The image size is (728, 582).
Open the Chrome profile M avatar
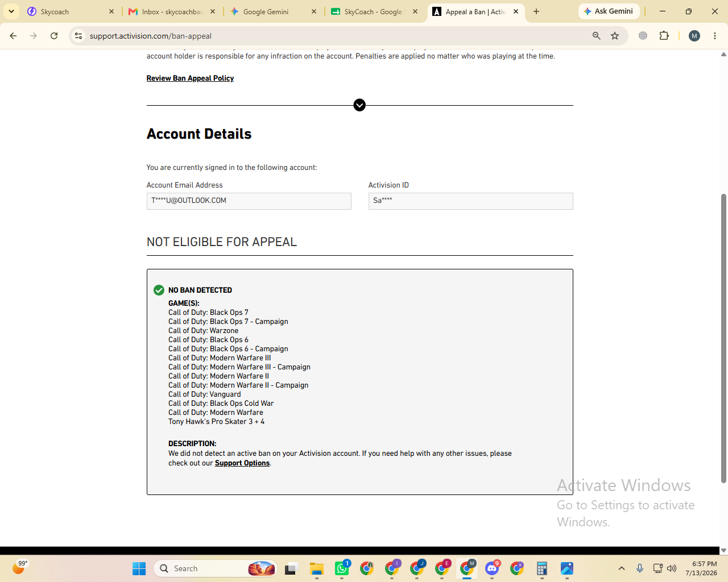pos(694,36)
